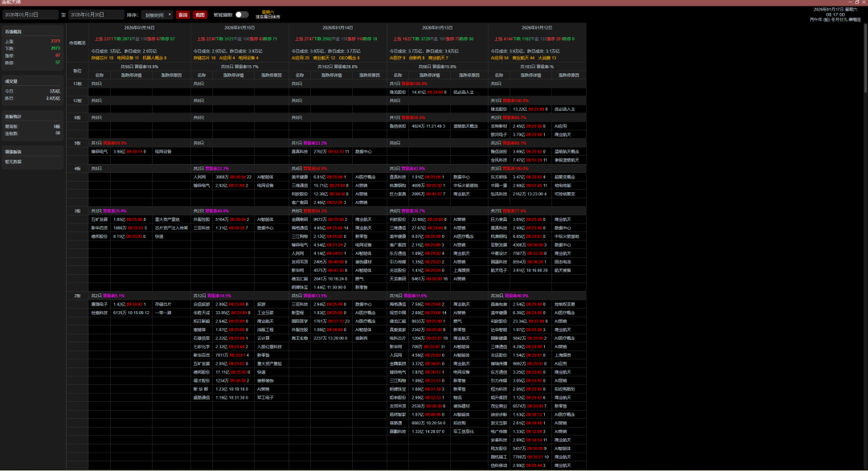The image size is (868, 471).
Task: Click the red 查询 query button
Action: click(x=183, y=14)
